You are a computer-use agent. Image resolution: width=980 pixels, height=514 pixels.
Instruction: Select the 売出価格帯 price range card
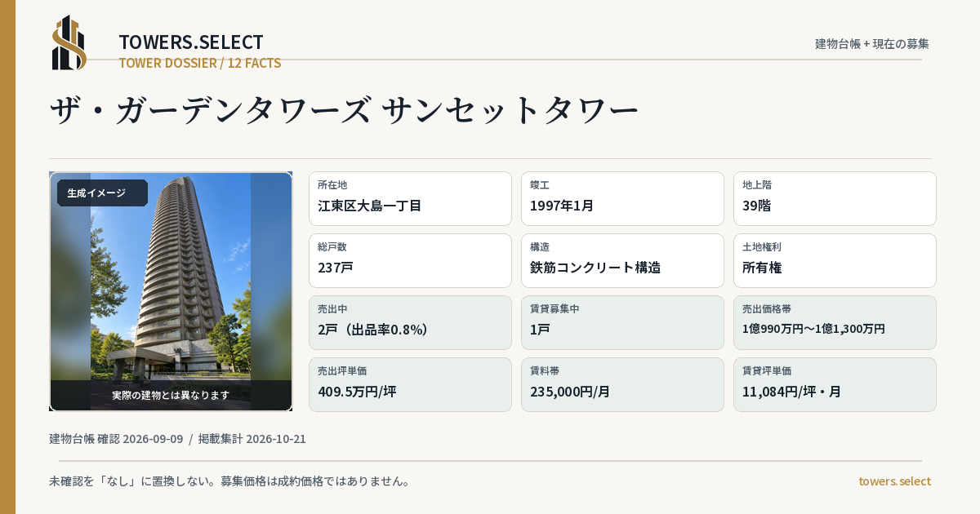(835, 322)
